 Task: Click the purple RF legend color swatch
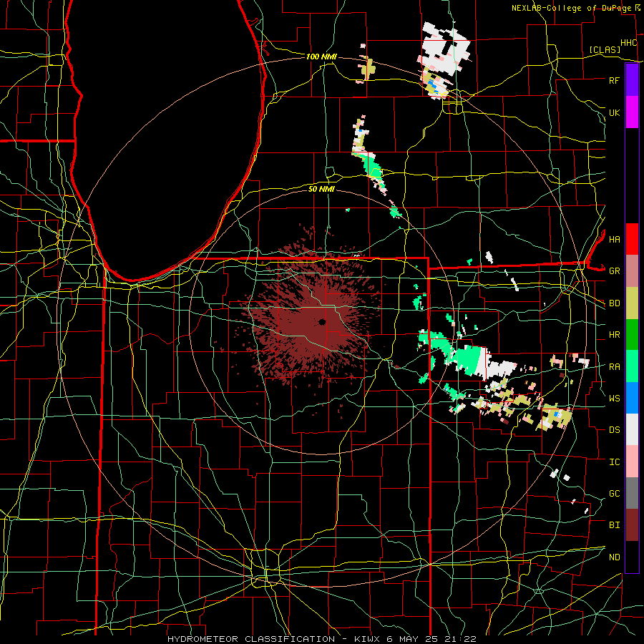(x=632, y=80)
